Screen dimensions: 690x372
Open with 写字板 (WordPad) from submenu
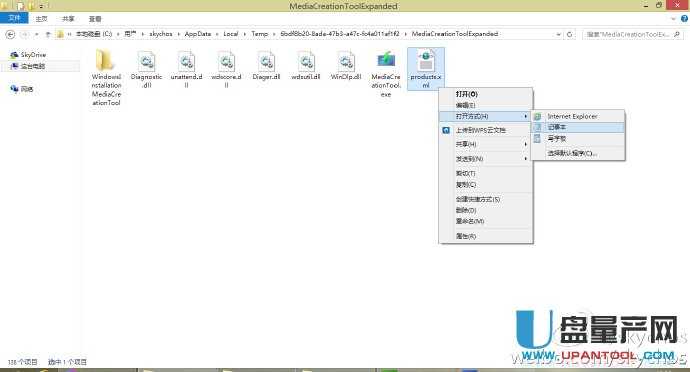[x=578, y=138]
